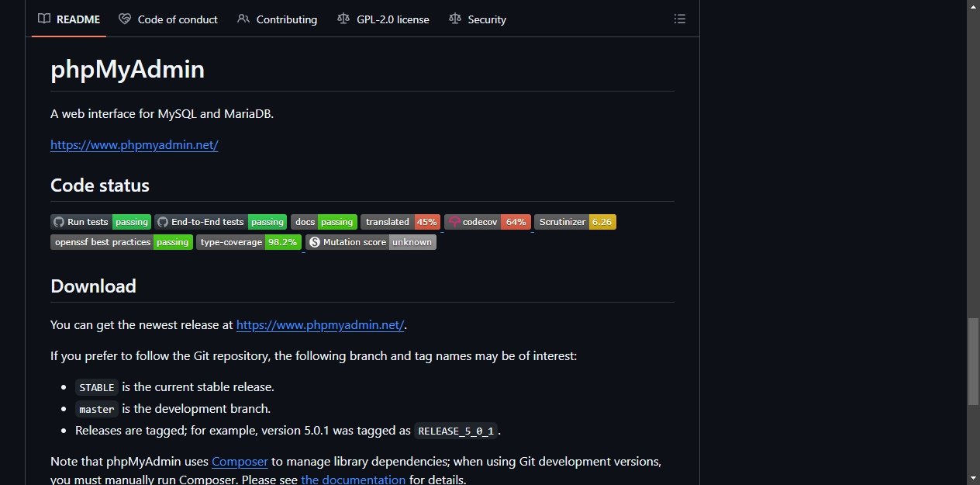Click the RELEASE_5_0_1 tag text
This screenshot has width=980, height=485.
(x=456, y=431)
